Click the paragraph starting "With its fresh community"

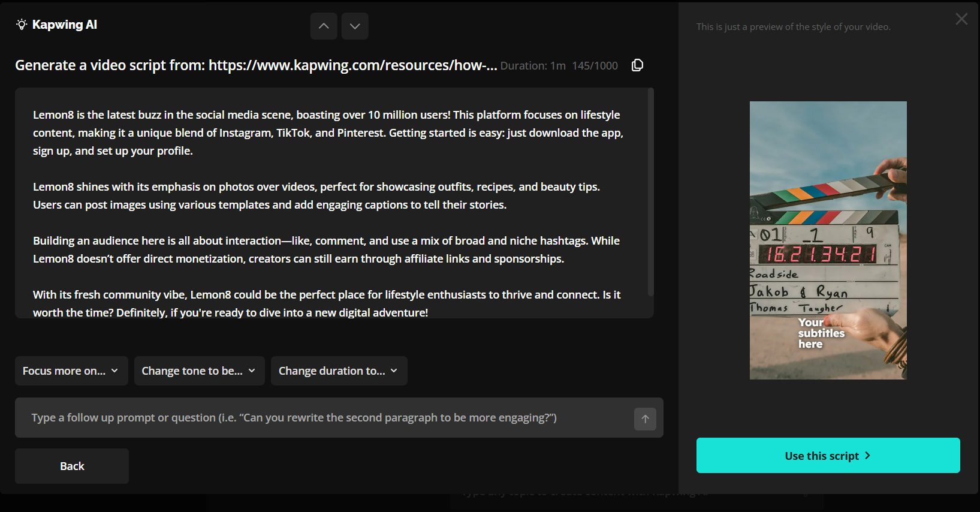(x=327, y=303)
